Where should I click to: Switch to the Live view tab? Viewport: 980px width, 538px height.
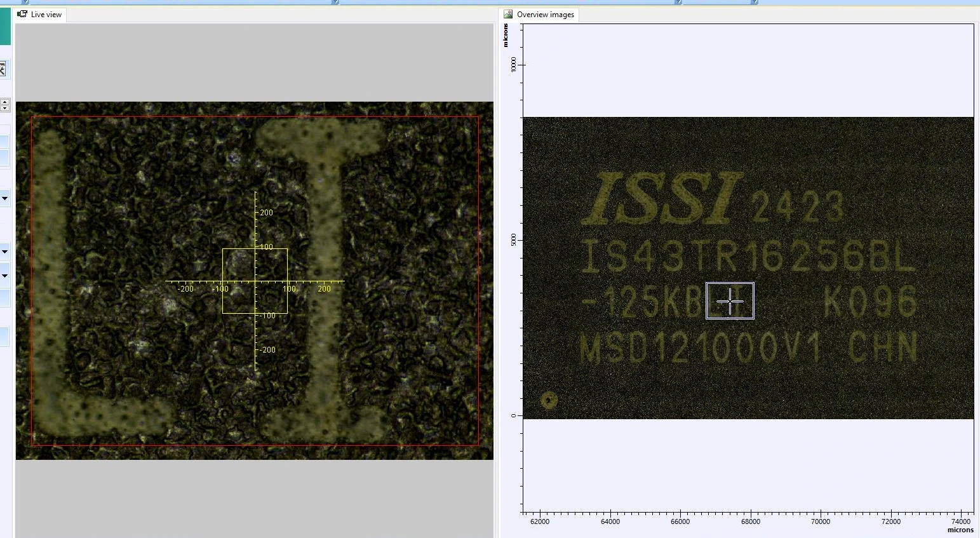(x=41, y=15)
